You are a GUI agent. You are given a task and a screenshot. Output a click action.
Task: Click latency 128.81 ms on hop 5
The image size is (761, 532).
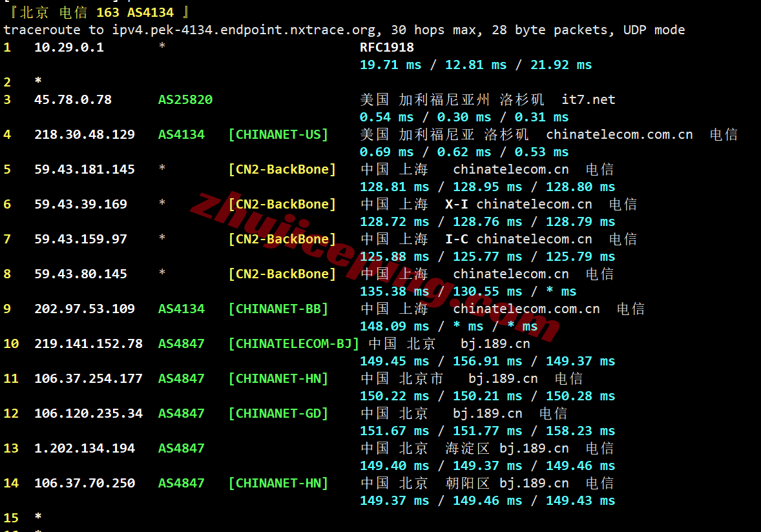395,187
